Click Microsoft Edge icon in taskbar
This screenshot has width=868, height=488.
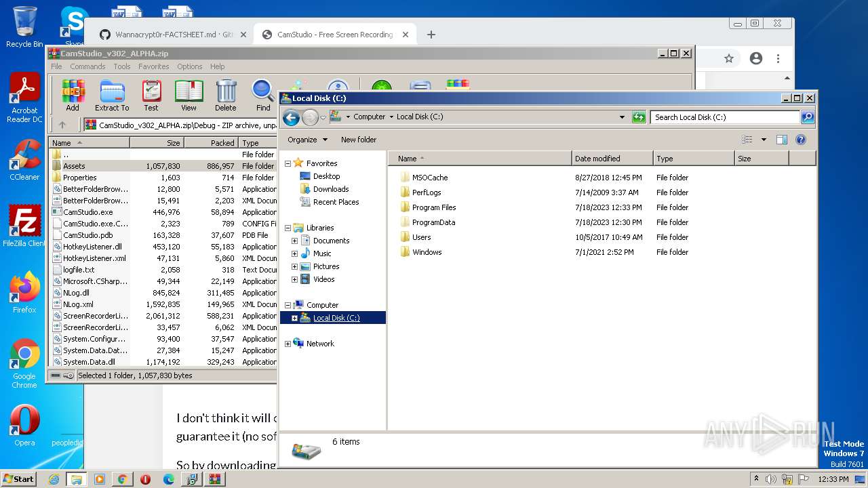point(169,479)
